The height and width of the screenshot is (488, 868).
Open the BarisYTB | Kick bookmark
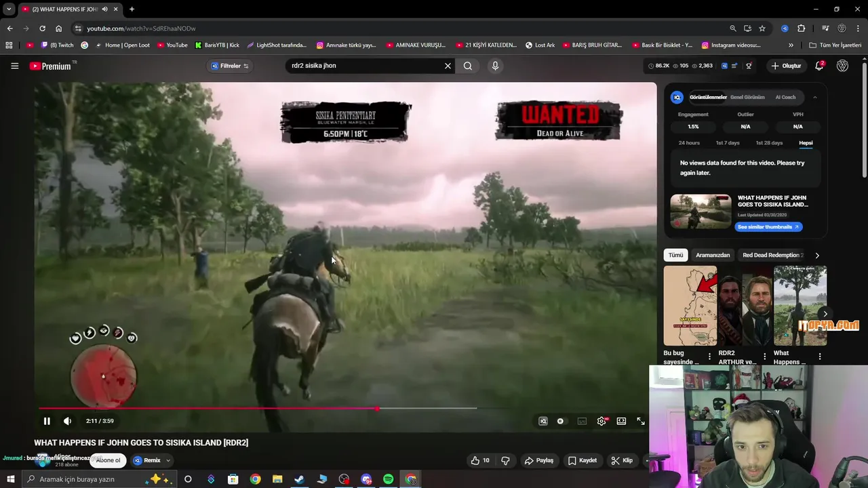point(217,45)
